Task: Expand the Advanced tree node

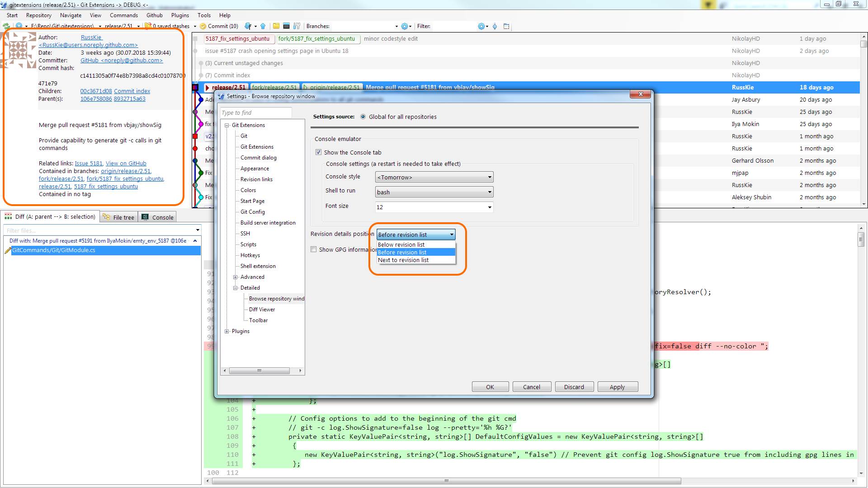Action: [x=236, y=277]
